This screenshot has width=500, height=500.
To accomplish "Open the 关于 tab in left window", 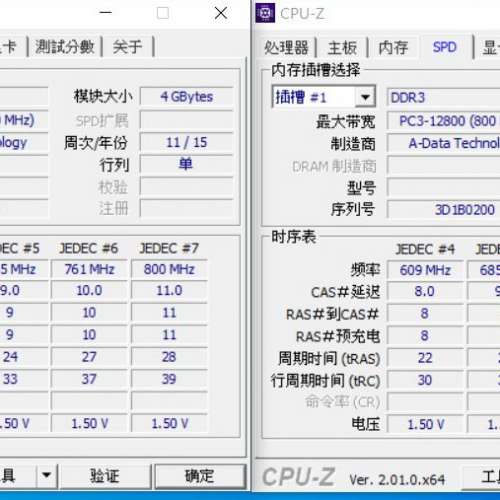I will pos(127,47).
